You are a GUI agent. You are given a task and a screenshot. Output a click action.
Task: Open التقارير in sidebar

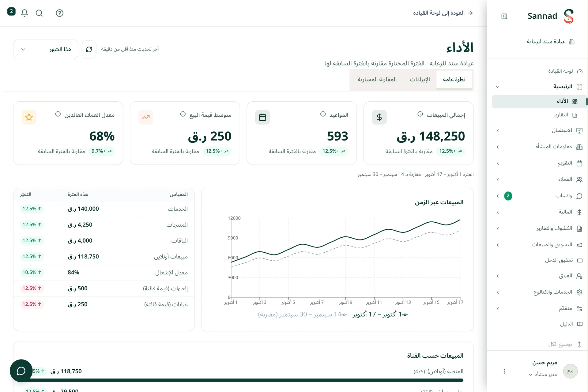[x=565, y=115]
